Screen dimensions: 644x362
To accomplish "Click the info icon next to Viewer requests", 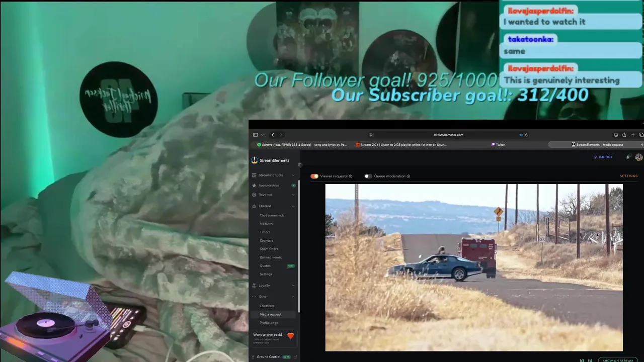I will click(x=351, y=176).
